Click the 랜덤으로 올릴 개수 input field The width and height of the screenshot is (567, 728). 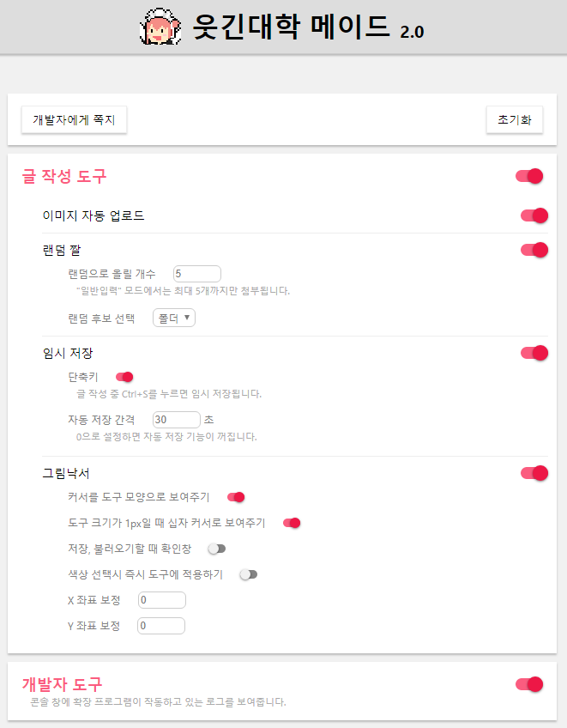tap(197, 274)
